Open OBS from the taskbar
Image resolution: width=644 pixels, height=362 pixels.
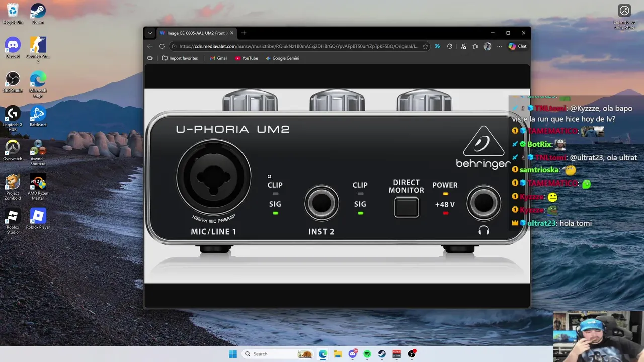point(412,354)
